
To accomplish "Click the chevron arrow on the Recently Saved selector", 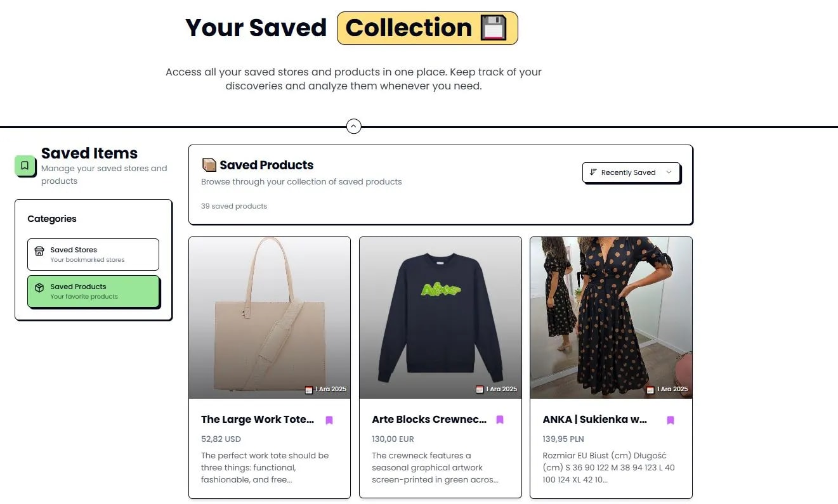I will click(x=669, y=172).
